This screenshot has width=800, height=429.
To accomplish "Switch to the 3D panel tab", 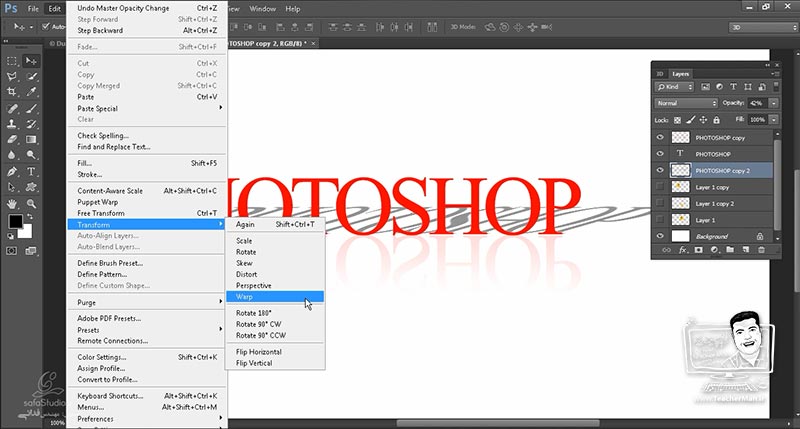I will point(660,74).
